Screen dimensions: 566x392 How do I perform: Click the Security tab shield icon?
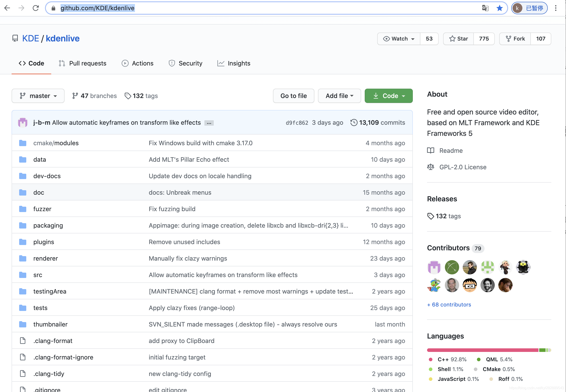tap(172, 63)
